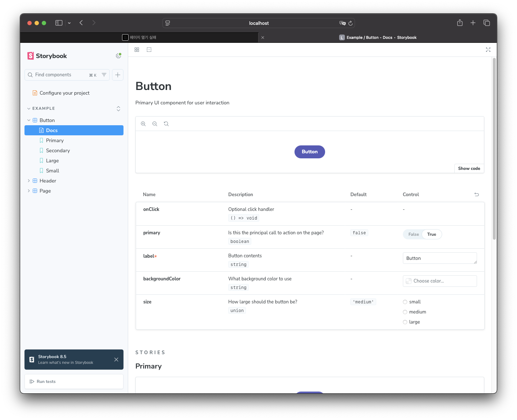Image resolution: width=517 pixels, height=420 pixels.
Task: Expand the Page component tree
Action: 29,191
